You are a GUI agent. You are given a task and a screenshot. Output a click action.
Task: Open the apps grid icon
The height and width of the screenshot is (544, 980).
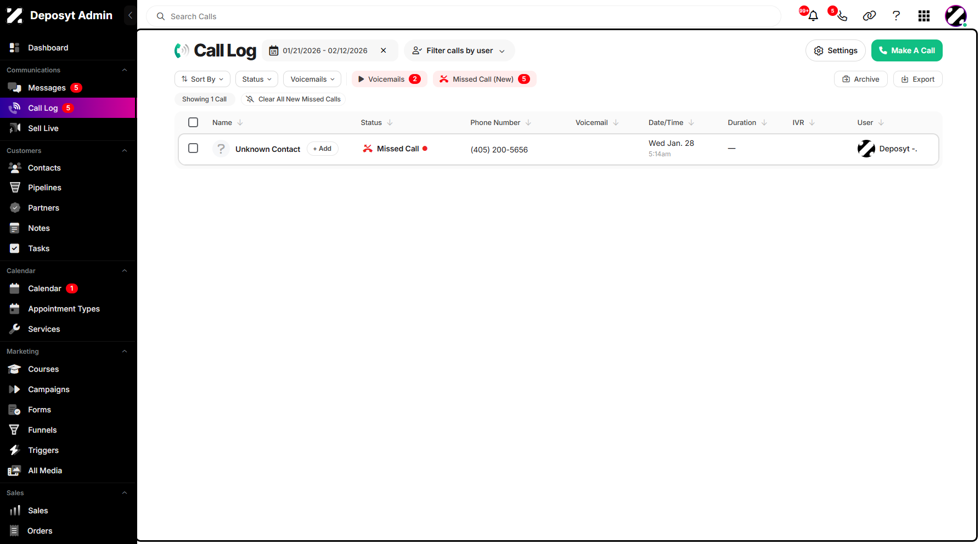coord(924,16)
